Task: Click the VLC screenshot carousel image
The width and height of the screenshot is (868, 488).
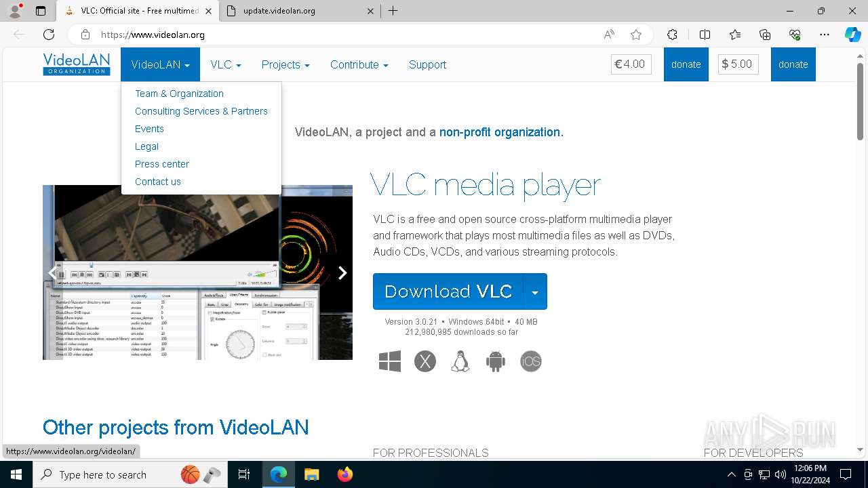Action: click(197, 272)
